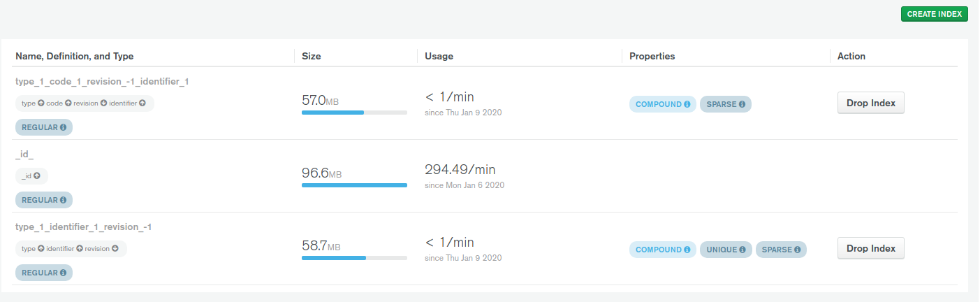This screenshot has height=302, width=980.
Task: Click the UNIQUE property badge
Action: pyautogui.click(x=726, y=250)
